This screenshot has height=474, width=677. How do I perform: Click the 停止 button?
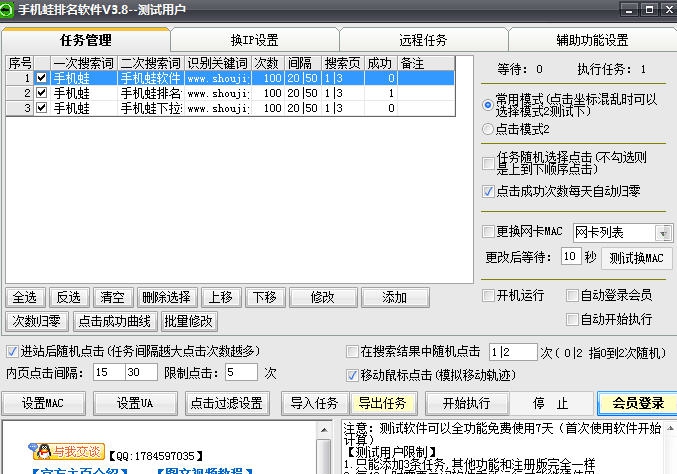[x=551, y=403]
